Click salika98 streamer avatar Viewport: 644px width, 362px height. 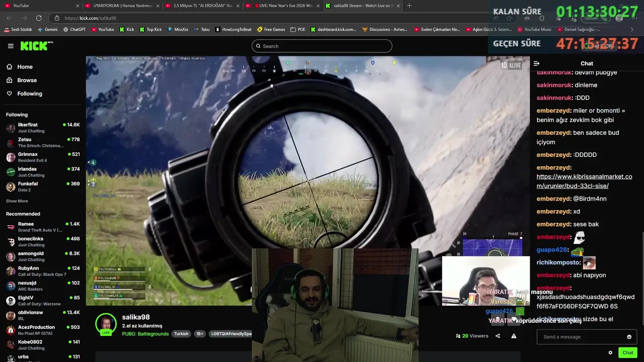tap(106, 324)
